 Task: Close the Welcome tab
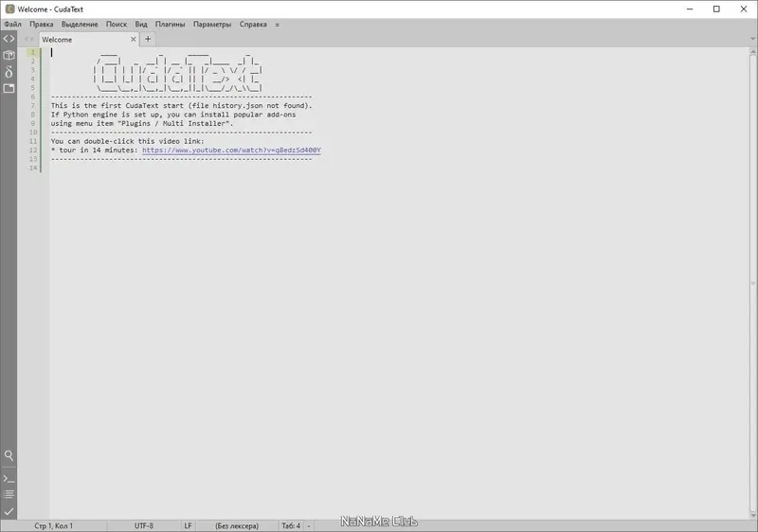click(x=134, y=39)
